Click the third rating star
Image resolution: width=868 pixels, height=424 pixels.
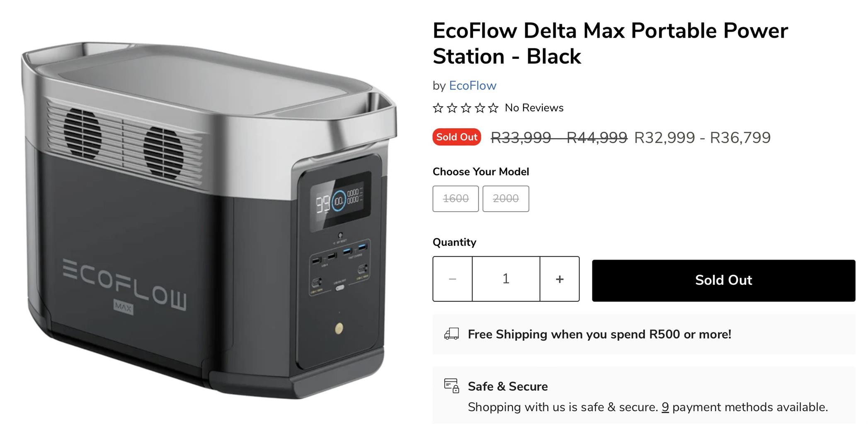click(x=466, y=108)
